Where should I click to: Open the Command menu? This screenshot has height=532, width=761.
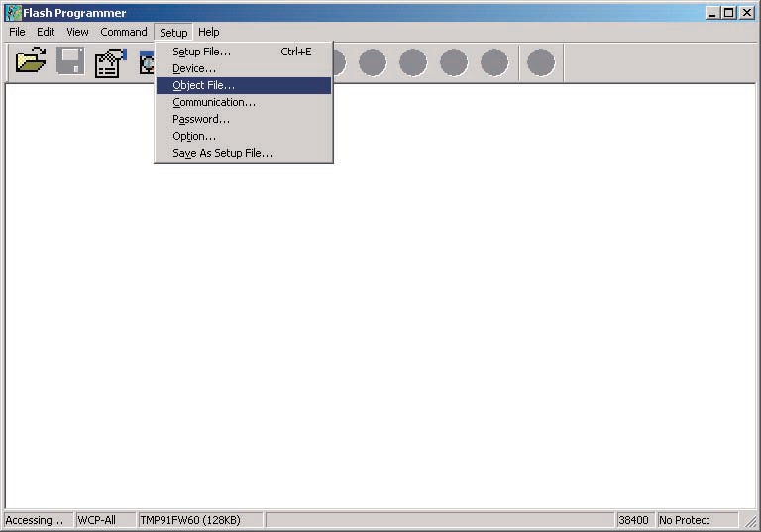(123, 32)
